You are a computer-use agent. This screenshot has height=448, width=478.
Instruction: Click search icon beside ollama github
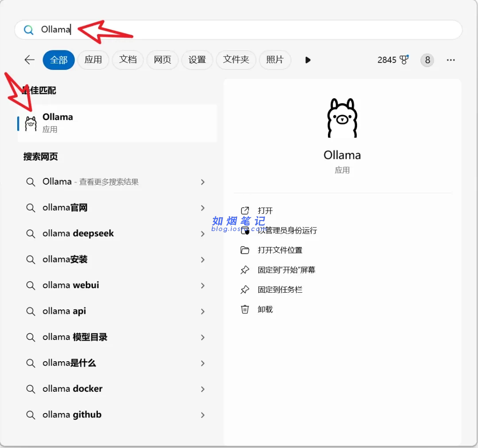point(31,415)
